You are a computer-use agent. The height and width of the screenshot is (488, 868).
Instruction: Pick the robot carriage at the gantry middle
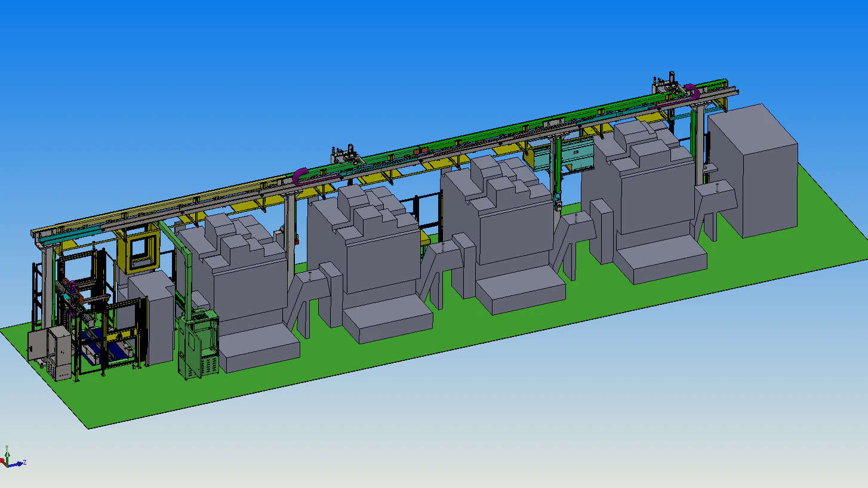[349, 156]
